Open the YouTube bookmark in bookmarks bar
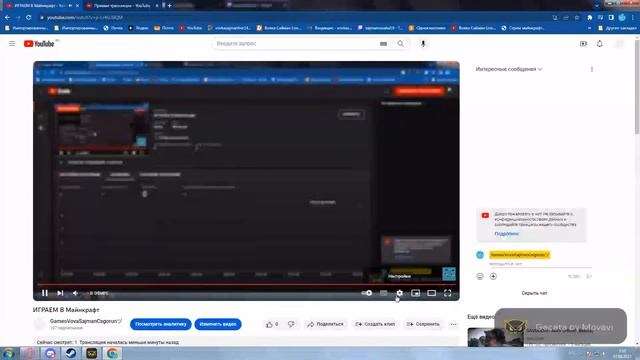The width and height of the screenshot is (640, 360). pyautogui.click(x=191, y=28)
